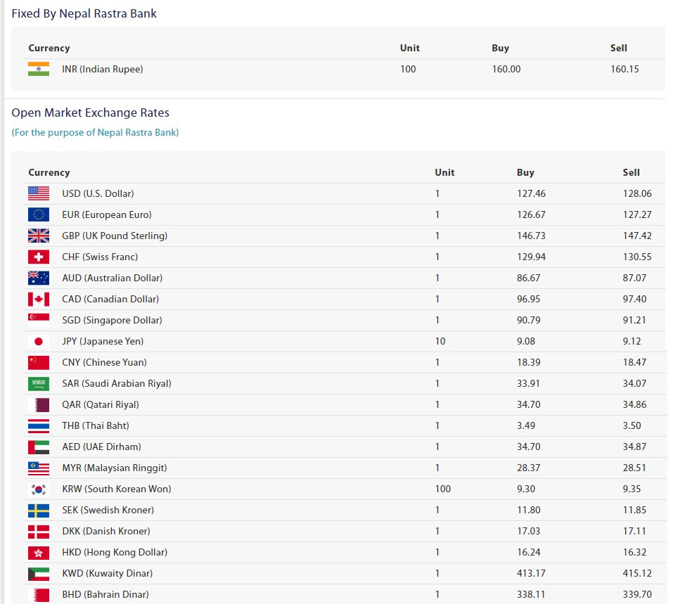Click the Qatari flag icon
This screenshot has width=685, height=616.
[39, 404]
